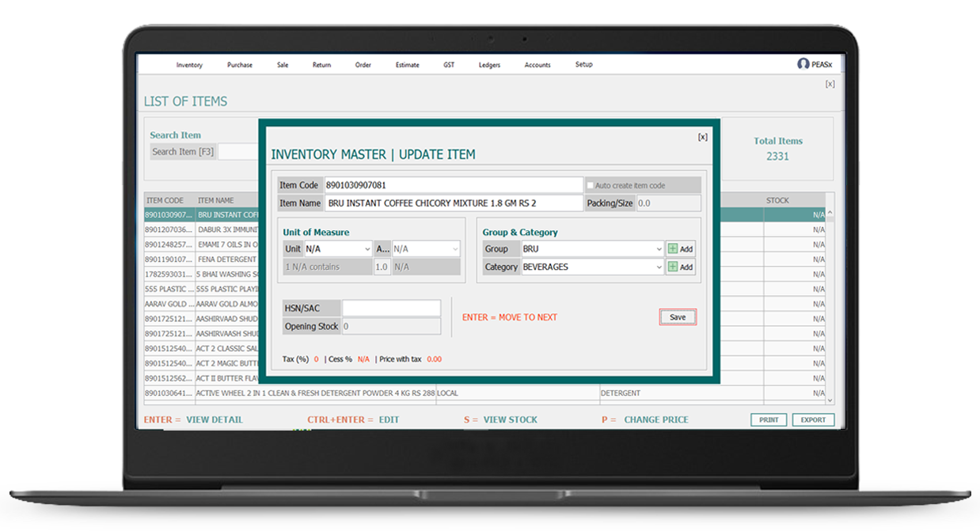Add a new Category with plus button
Viewport: 980px width, 531px height.
pyautogui.click(x=680, y=267)
